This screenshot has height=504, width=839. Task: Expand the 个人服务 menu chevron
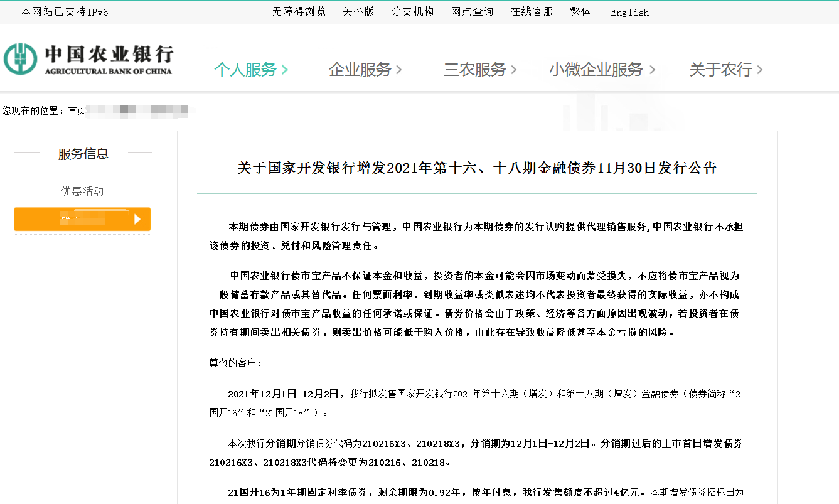(x=284, y=70)
